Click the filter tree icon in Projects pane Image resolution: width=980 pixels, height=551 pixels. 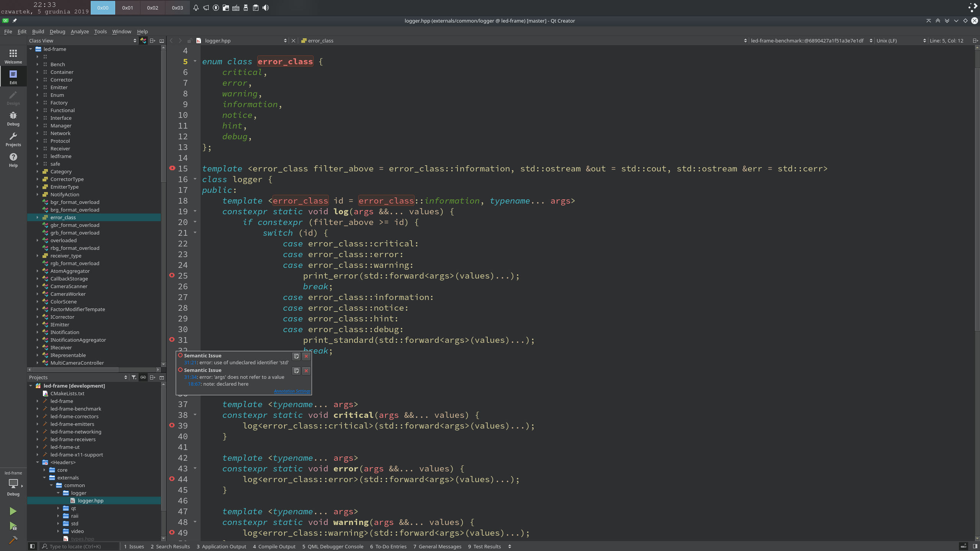(134, 377)
